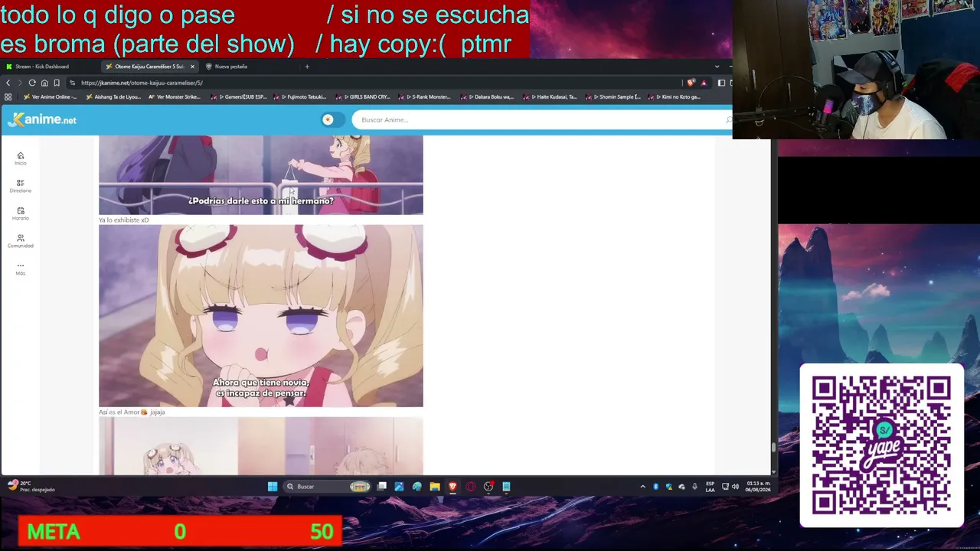This screenshot has height=551, width=980.
Task: Click the taskbar Buscar search box
Action: point(328,487)
